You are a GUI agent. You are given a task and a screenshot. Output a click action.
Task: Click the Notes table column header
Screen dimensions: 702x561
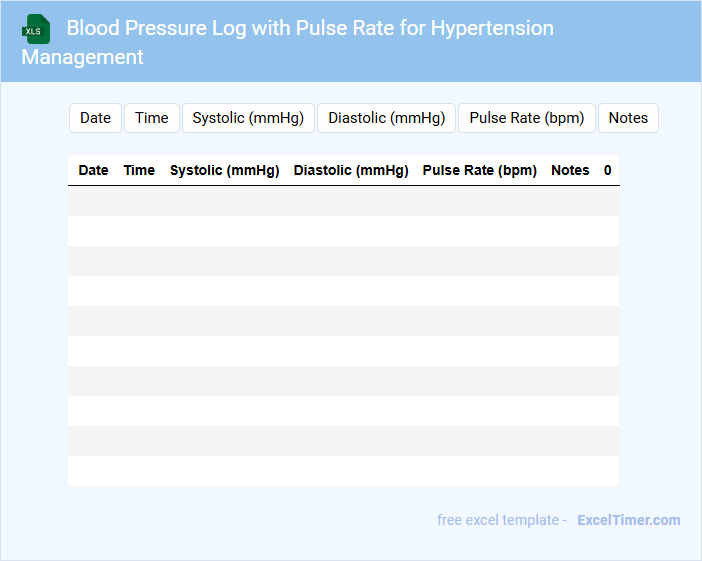[x=570, y=170]
